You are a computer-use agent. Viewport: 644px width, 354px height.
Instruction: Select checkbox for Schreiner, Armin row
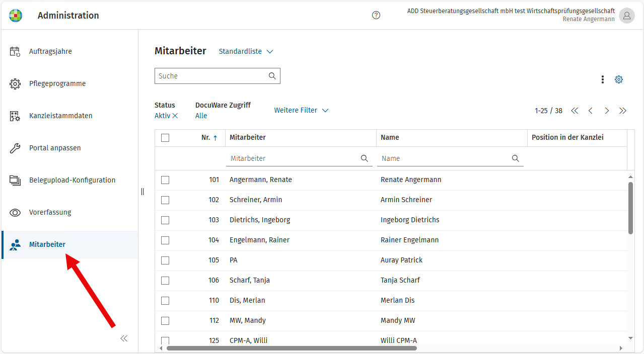pyautogui.click(x=165, y=200)
